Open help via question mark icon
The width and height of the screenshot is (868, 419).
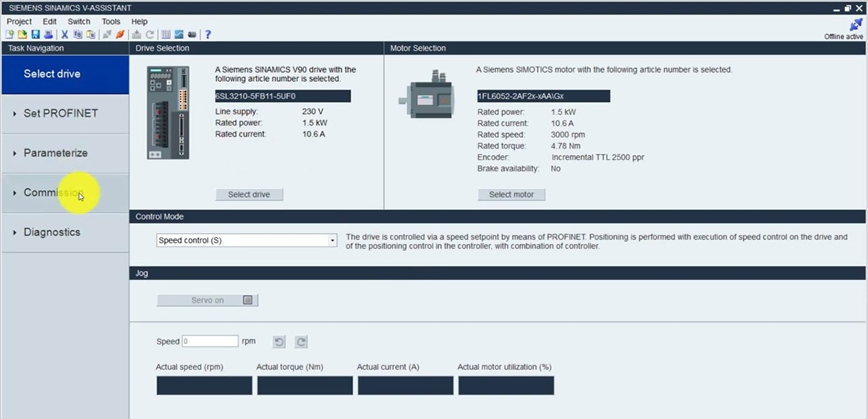tap(208, 34)
